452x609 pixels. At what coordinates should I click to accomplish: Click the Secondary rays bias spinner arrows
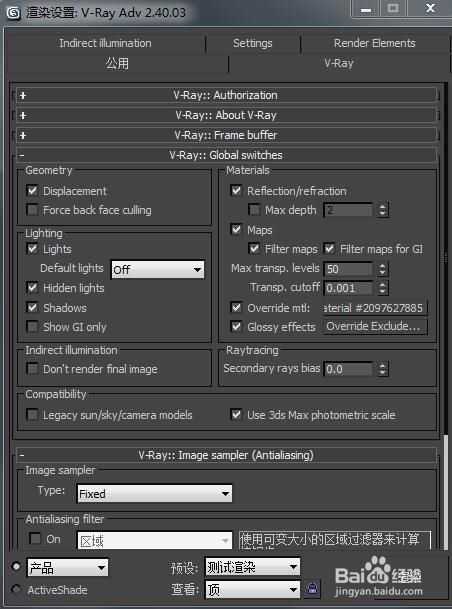[x=383, y=369]
